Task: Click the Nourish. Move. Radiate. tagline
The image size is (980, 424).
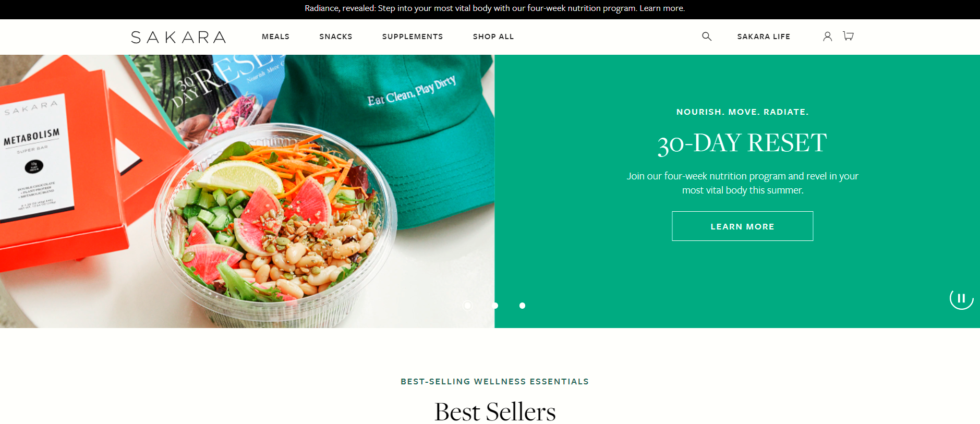Action: pos(743,112)
